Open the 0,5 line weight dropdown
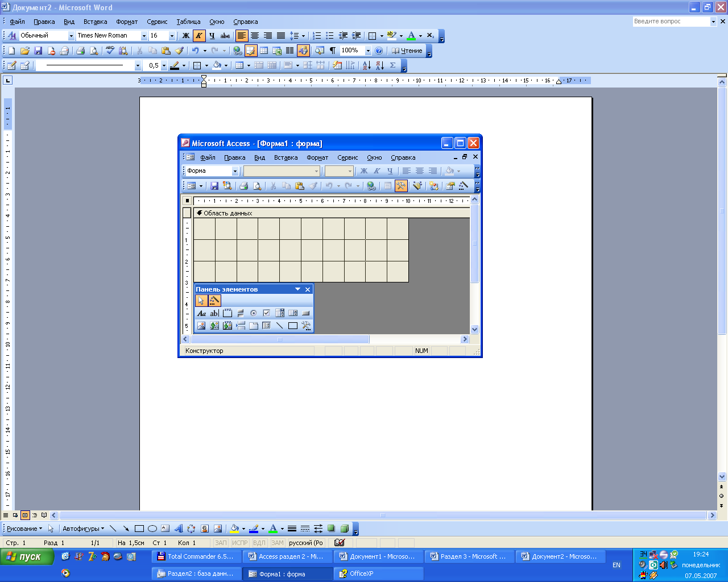This screenshot has height=582, width=728. pos(164,66)
